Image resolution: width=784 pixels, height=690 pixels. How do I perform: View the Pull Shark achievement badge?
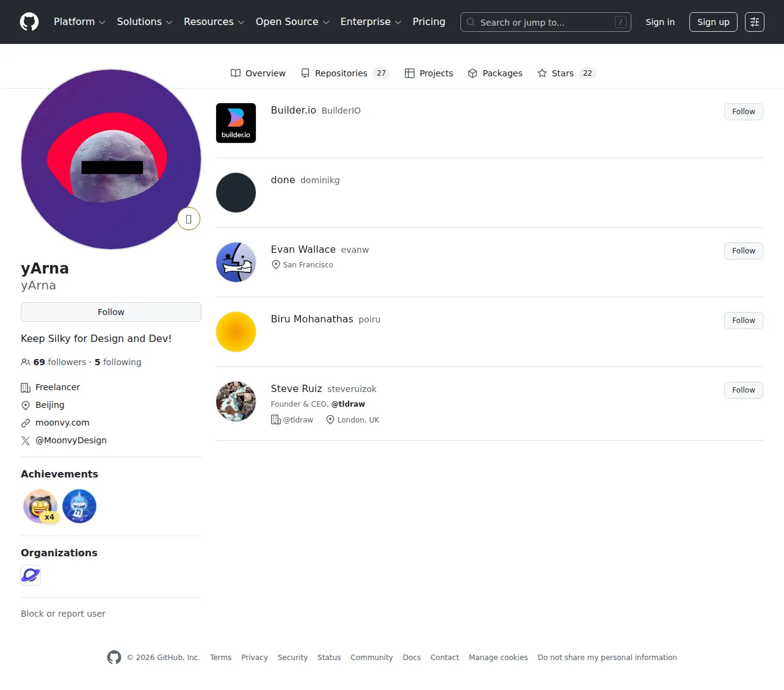coord(79,506)
